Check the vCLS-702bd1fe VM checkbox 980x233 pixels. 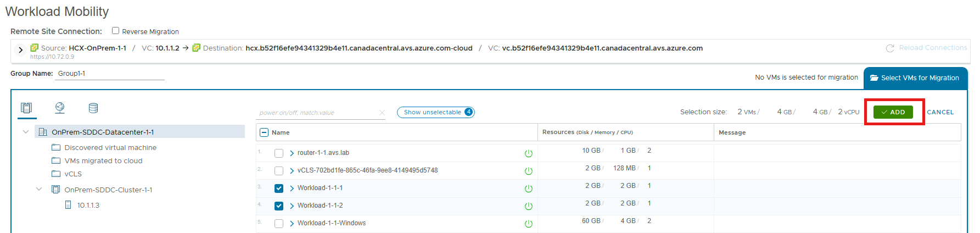(279, 171)
